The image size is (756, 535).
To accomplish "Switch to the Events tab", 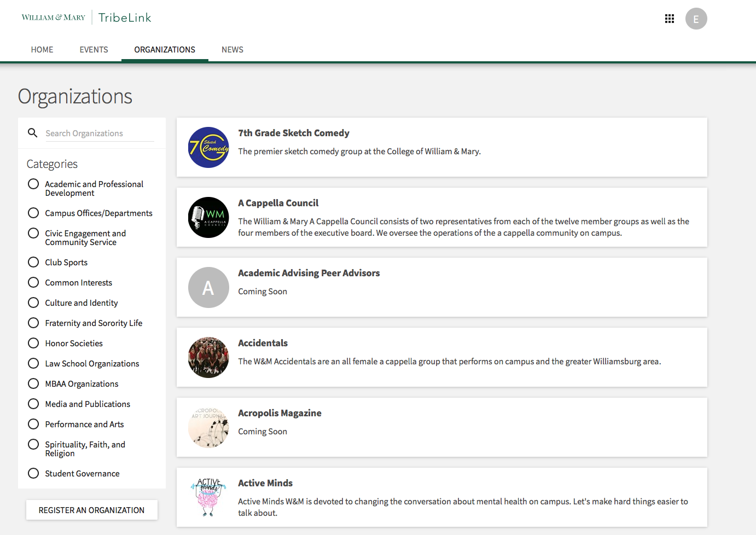I will coord(94,50).
